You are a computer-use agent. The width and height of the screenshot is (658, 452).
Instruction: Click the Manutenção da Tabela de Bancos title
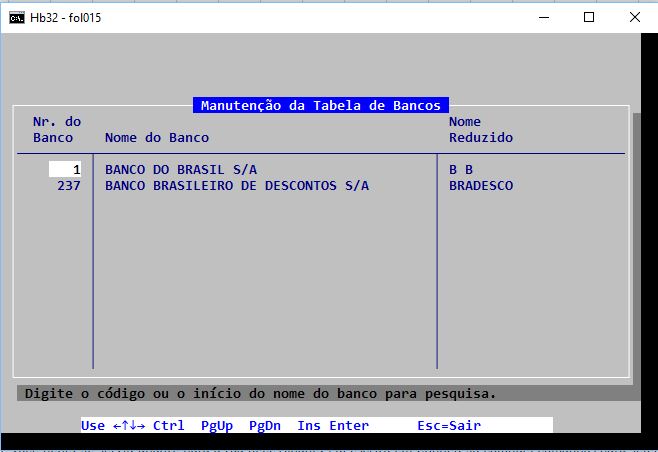(x=321, y=105)
